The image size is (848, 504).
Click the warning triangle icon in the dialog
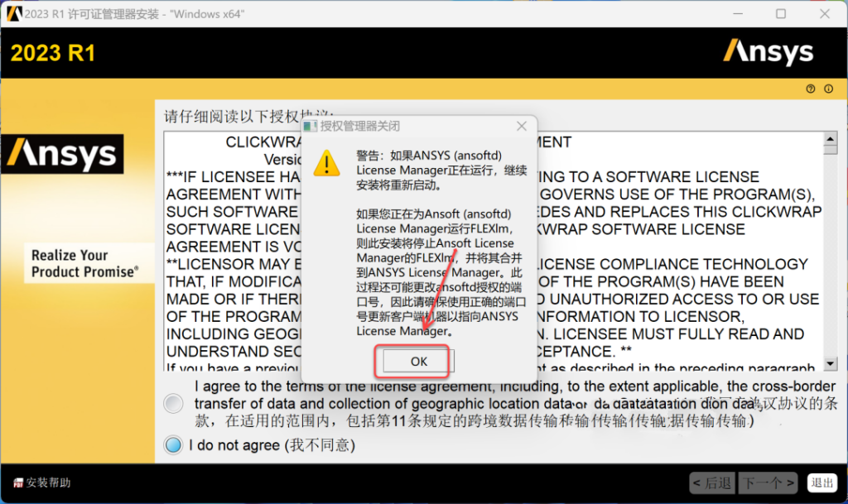click(x=326, y=164)
